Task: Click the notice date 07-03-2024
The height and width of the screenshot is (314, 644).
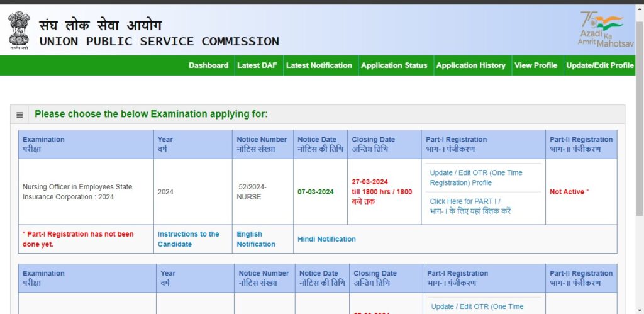Action: coord(316,192)
